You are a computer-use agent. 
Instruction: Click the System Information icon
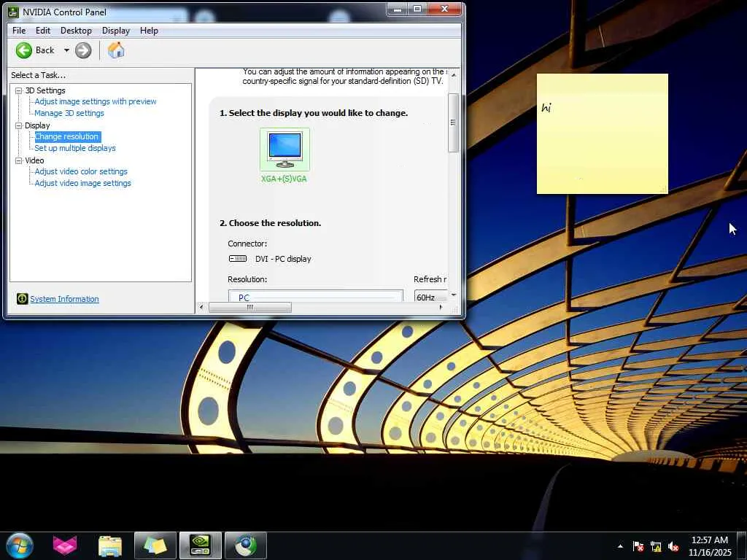(x=22, y=298)
